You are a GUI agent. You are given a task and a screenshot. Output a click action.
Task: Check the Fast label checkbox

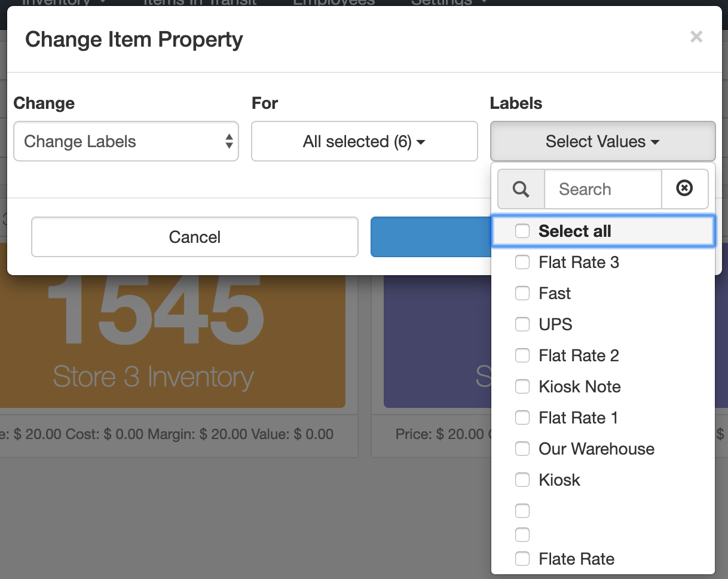[522, 293]
